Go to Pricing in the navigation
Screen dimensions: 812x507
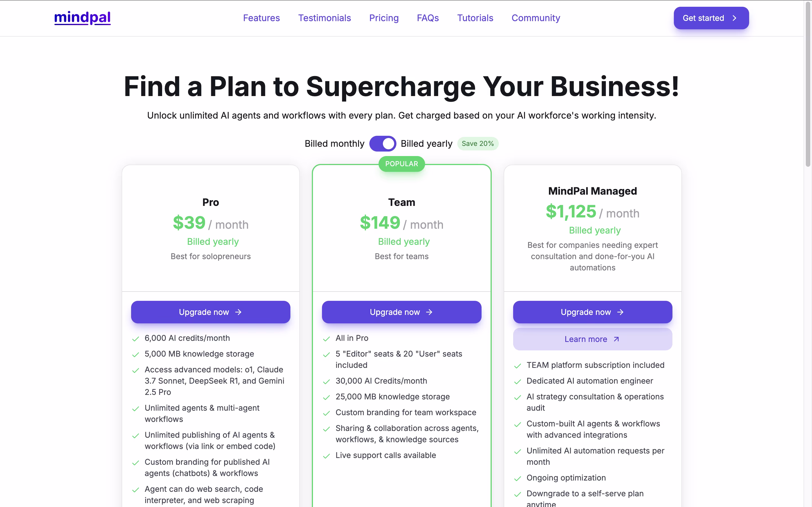pos(384,18)
